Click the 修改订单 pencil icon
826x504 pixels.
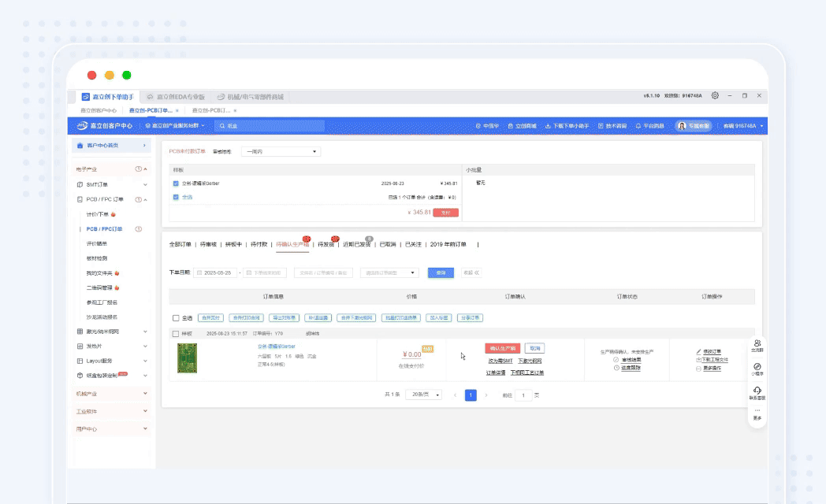698,351
